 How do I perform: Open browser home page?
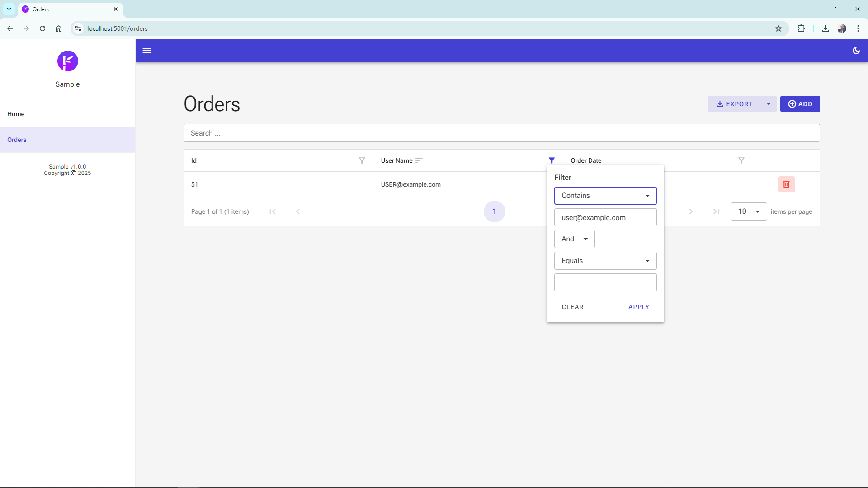coord(59,28)
